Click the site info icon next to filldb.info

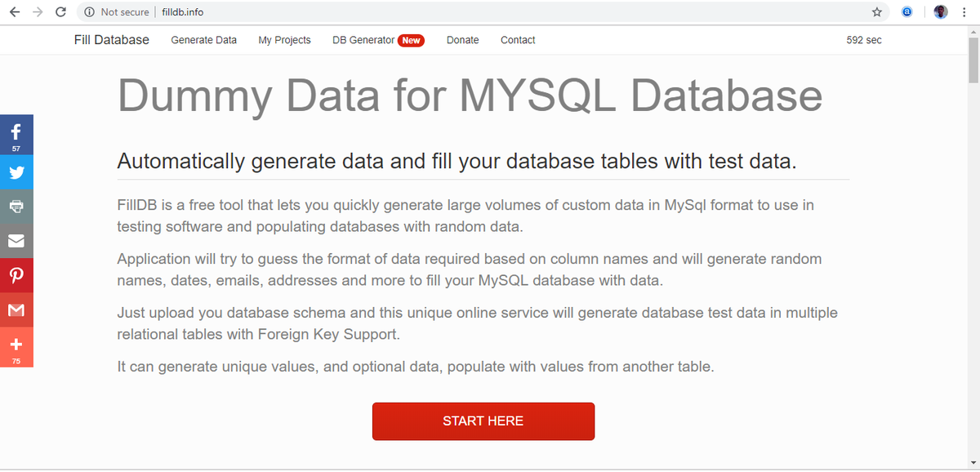pos(89,12)
